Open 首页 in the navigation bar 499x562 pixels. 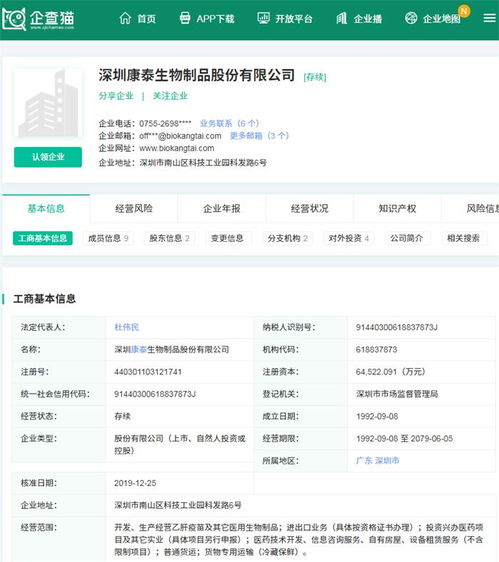tap(147, 19)
